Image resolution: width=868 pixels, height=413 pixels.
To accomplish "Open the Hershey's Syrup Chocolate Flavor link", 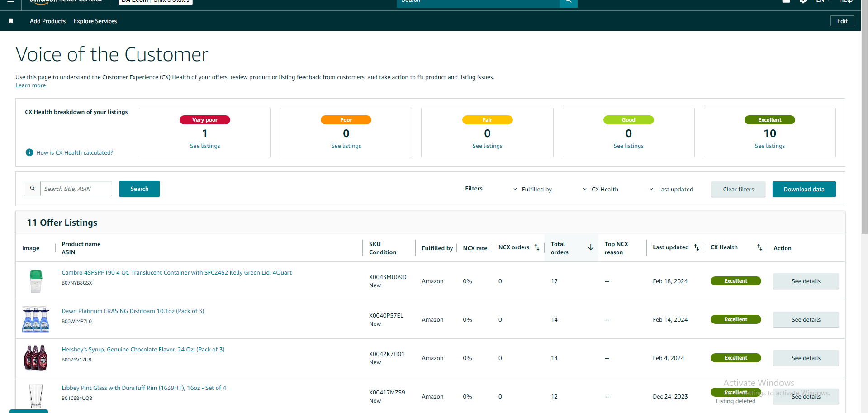I will click(143, 350).
